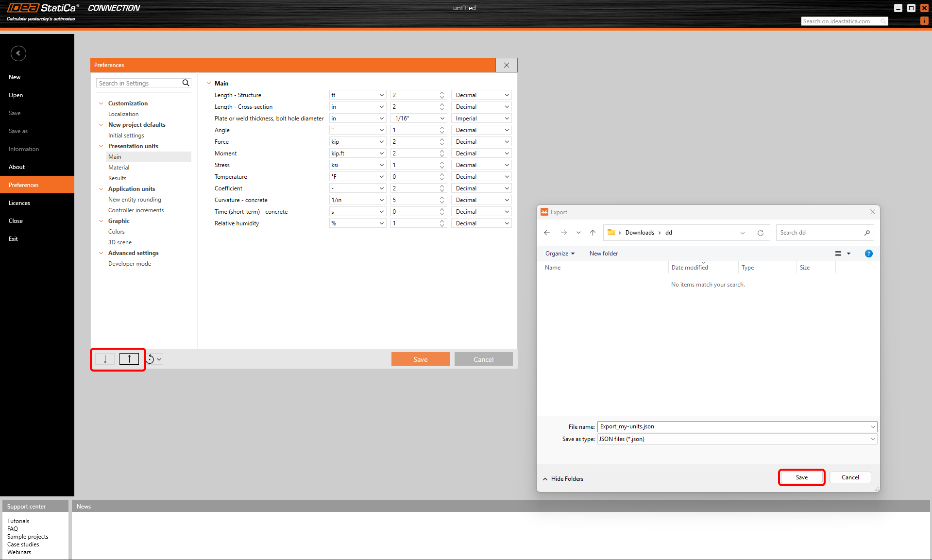Click the File name input field
This screenshot has height=560, width=932.
tap(733, 426)
